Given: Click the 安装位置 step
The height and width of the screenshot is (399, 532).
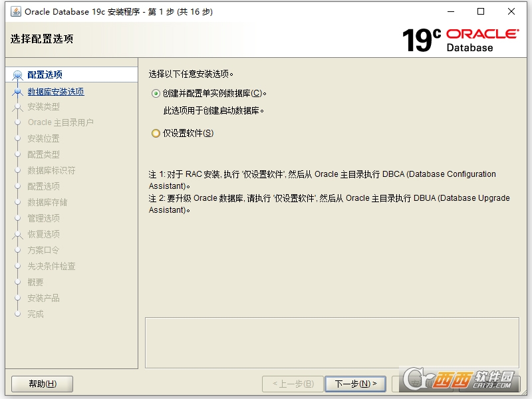Looking at the screenshot, I should click(43, 138).
